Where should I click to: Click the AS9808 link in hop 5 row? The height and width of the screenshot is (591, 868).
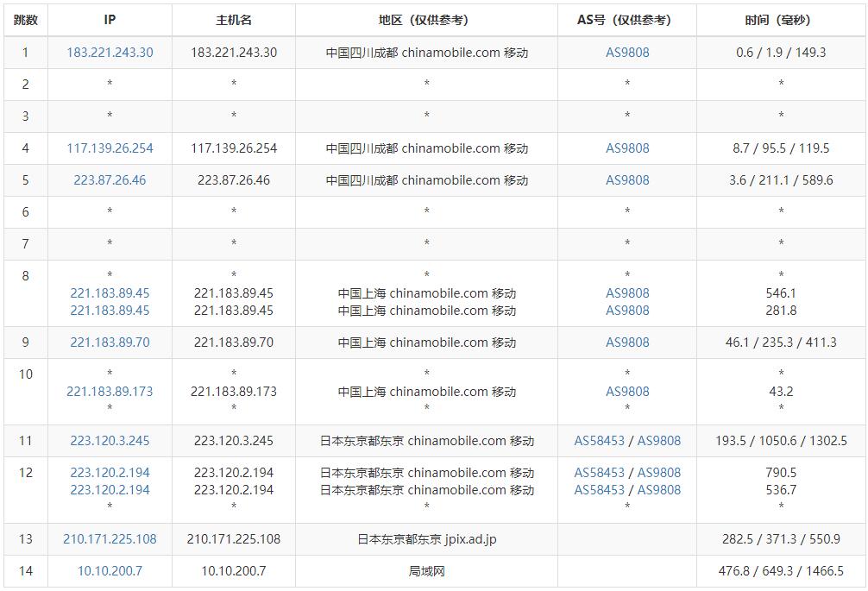click(x=627, y=180)
